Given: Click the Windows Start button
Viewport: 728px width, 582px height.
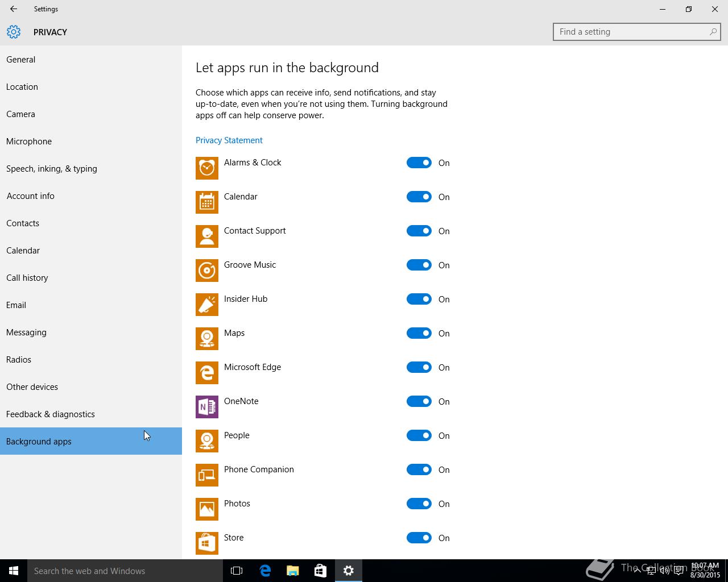Looking at the screenshot, I should 14,571.
